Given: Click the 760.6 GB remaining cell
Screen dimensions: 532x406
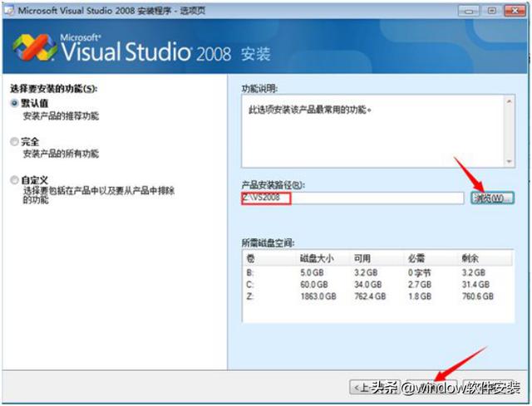Looking at the screenshot, I should click(477, 296).
